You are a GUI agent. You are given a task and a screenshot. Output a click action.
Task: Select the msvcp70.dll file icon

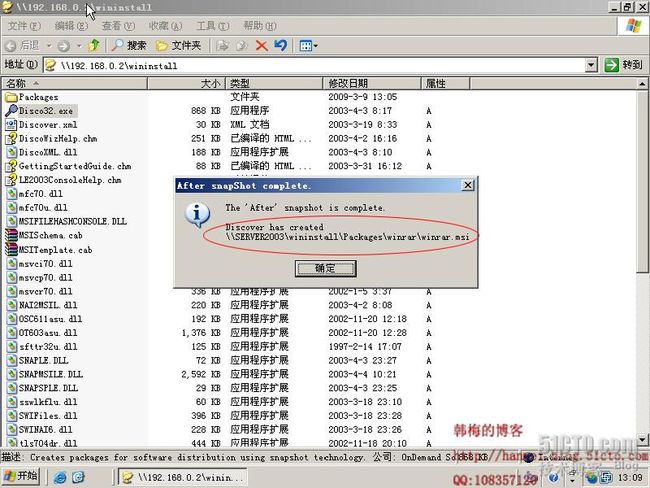coord(11,277)
